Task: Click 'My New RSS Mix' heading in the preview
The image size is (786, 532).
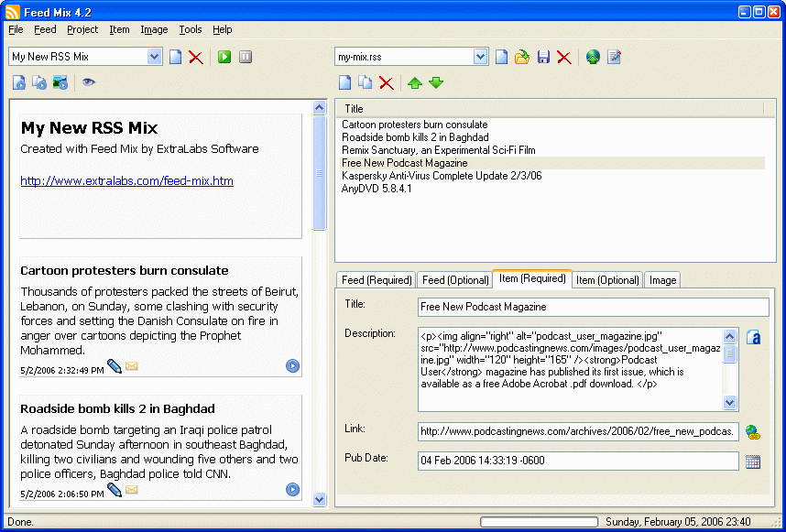Action: coord(89,128)
